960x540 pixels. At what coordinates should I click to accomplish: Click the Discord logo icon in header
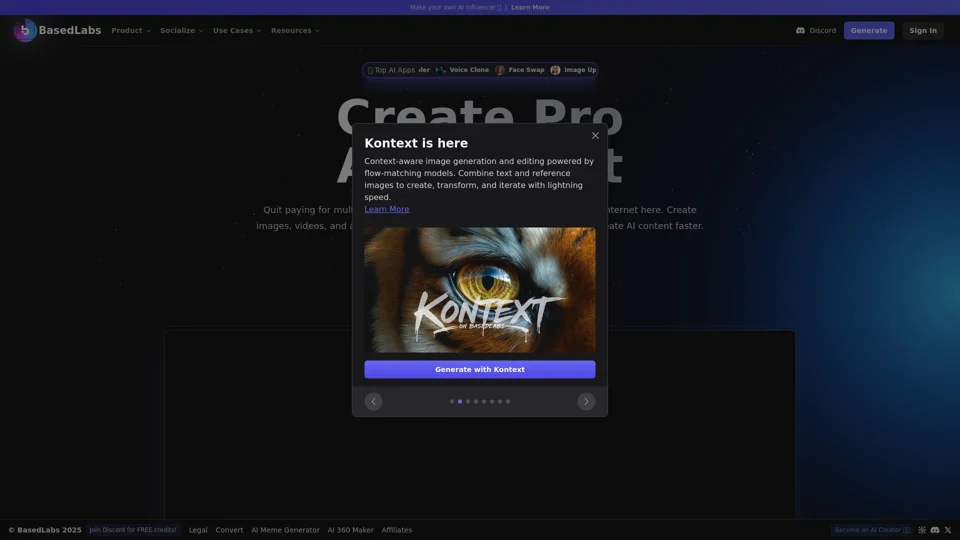[x=800, y=31]
